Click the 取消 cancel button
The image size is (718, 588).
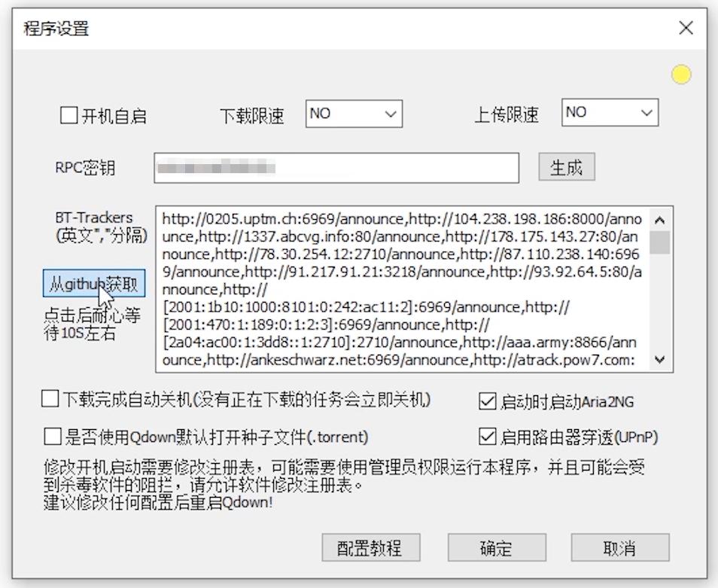click(x=619, y=547)
